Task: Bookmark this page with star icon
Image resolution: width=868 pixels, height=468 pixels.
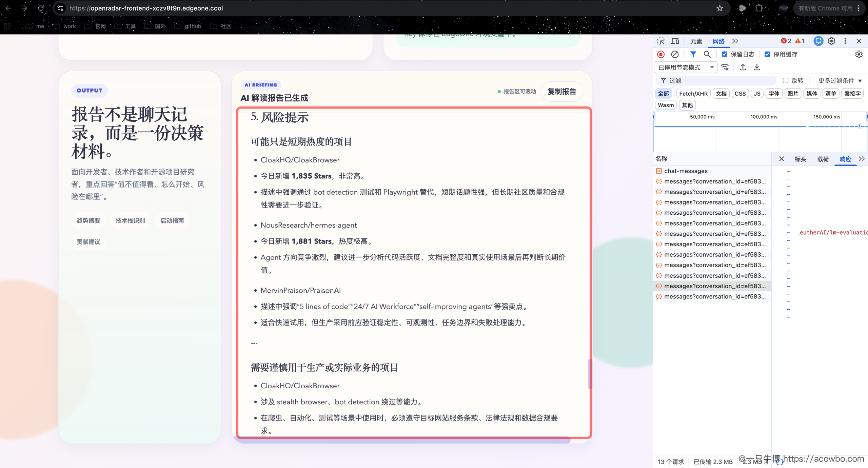Action: (720, 8)
